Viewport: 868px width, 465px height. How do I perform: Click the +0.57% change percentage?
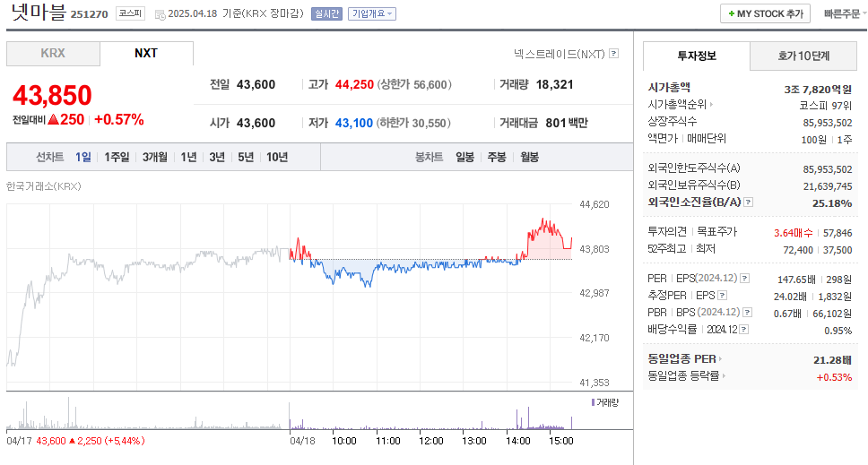119,119
